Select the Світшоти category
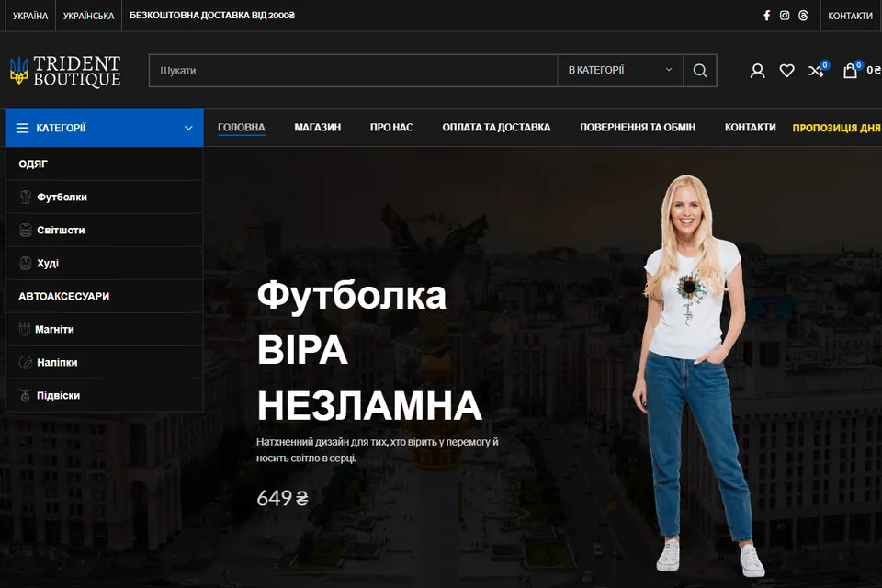The width and height of the screenshot is (882, 588). (105, 230)
